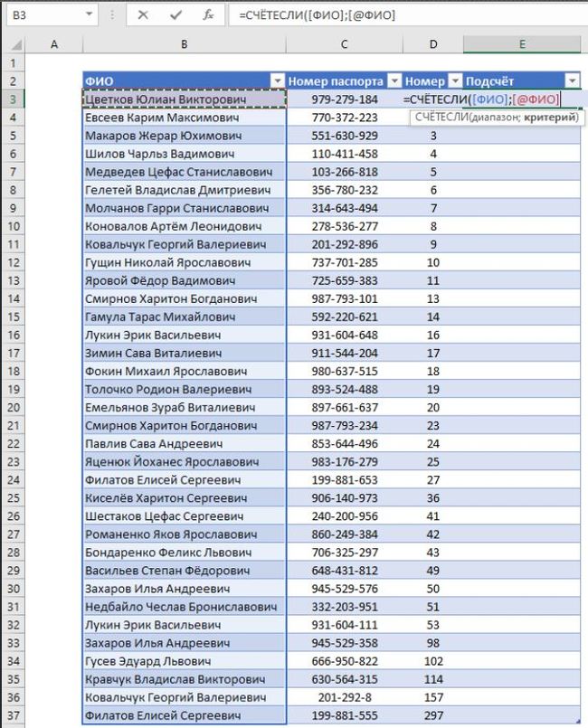Image resolution: width=588 pixels, height=728 pixels.
Task: Click cell Евсеев Карим Максимович
Action: [x=185, y=118]
